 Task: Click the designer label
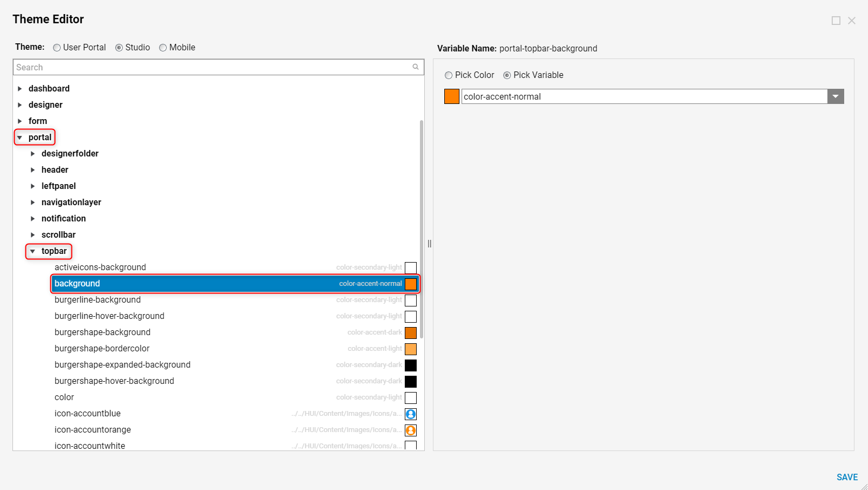coord(45,105)
